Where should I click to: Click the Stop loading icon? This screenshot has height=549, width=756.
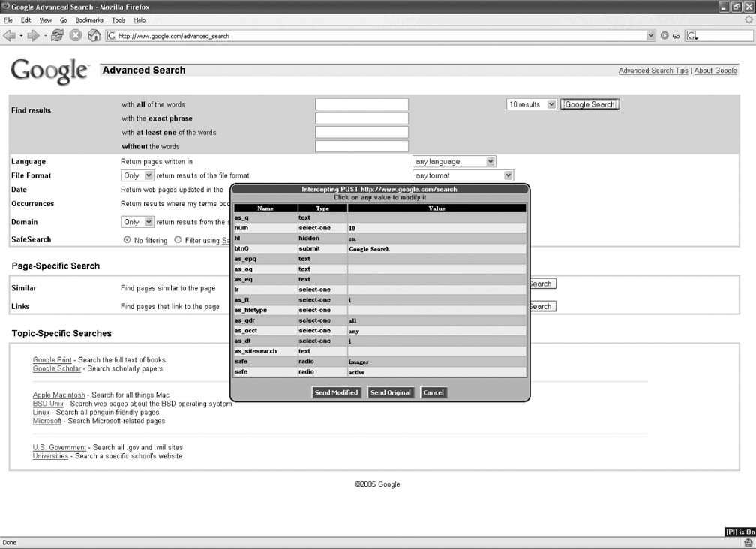pos(76,35)
